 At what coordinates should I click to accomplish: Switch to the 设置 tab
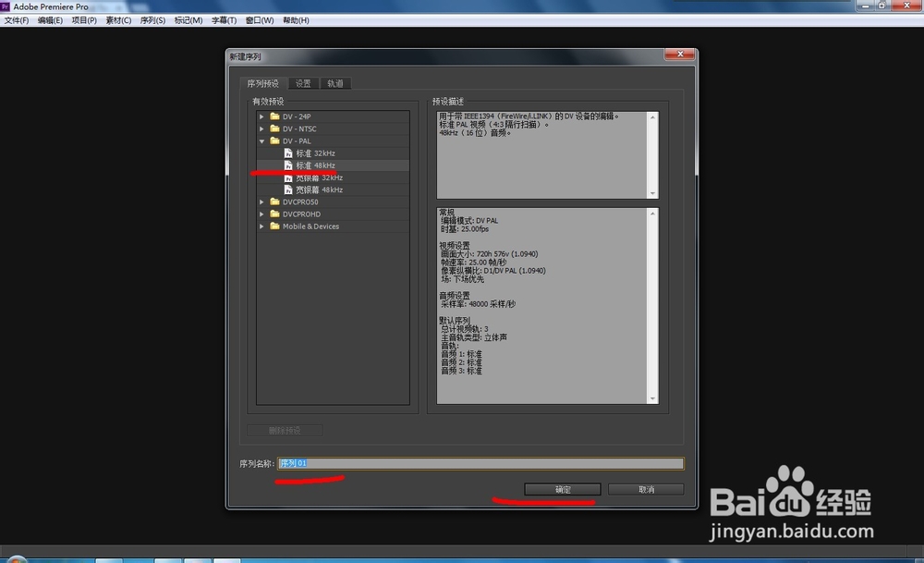click(303, 84)
